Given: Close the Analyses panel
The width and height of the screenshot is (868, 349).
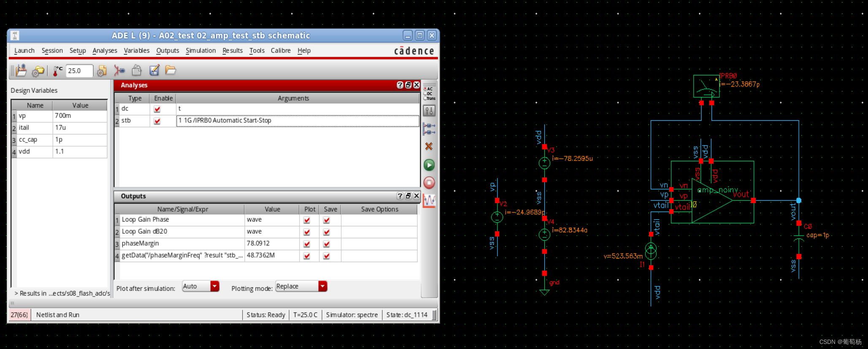Looking at the screenshot, I should tap(416, 85).
